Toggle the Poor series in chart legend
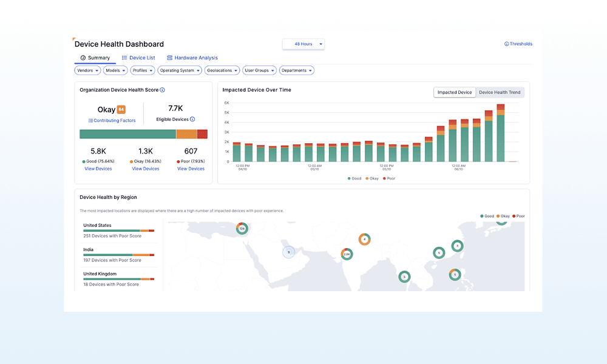This screenshot has height=364, width=607. (388, 178)
